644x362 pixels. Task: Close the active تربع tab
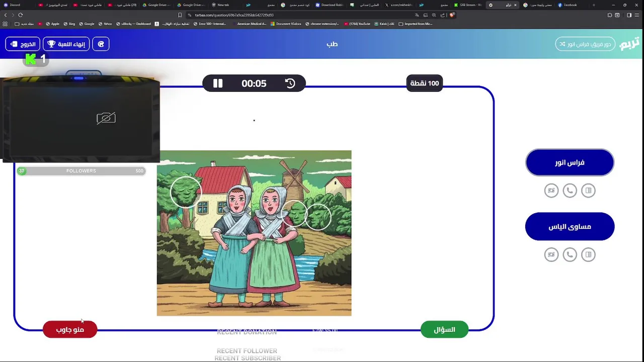pos(515,5)
